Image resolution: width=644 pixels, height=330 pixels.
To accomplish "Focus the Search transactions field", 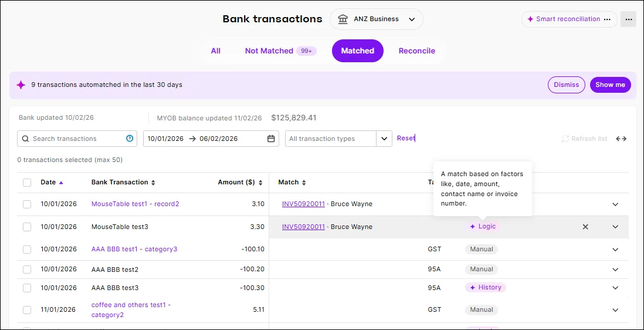I will point(77,139).
